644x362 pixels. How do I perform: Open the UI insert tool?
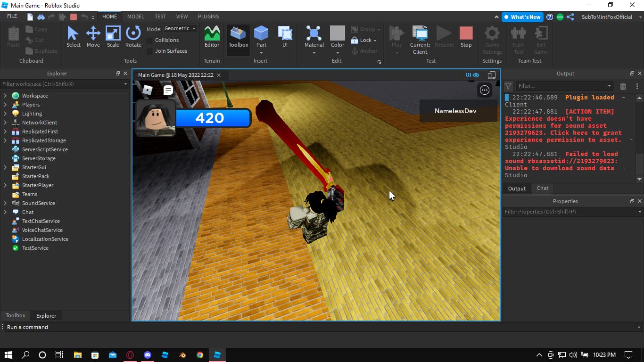tap(285, 37)
